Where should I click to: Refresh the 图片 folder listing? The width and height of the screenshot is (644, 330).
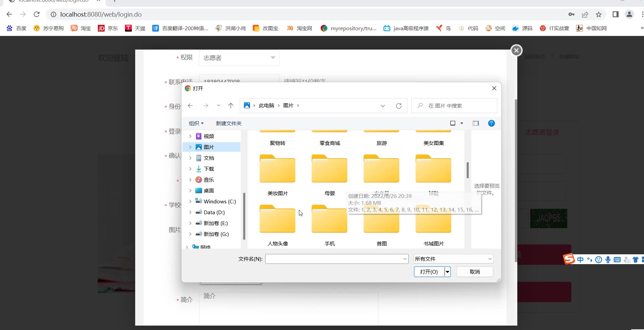tap(398, 106)
